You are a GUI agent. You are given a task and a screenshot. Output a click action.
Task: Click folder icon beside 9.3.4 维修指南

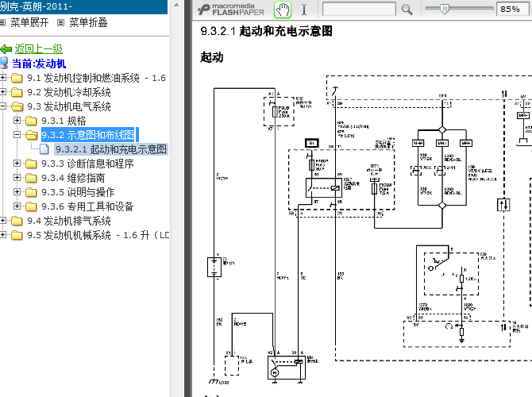[x=31, y=178]
